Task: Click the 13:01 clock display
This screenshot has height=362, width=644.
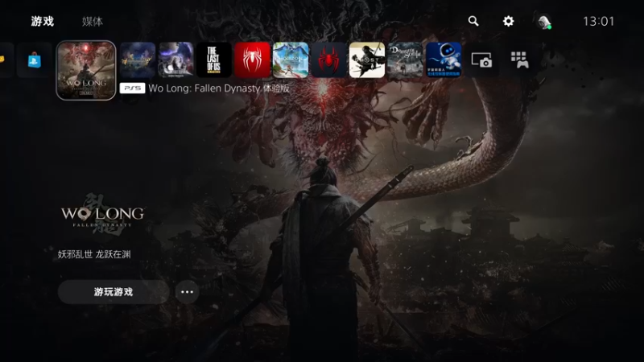Action: [598, 22]
